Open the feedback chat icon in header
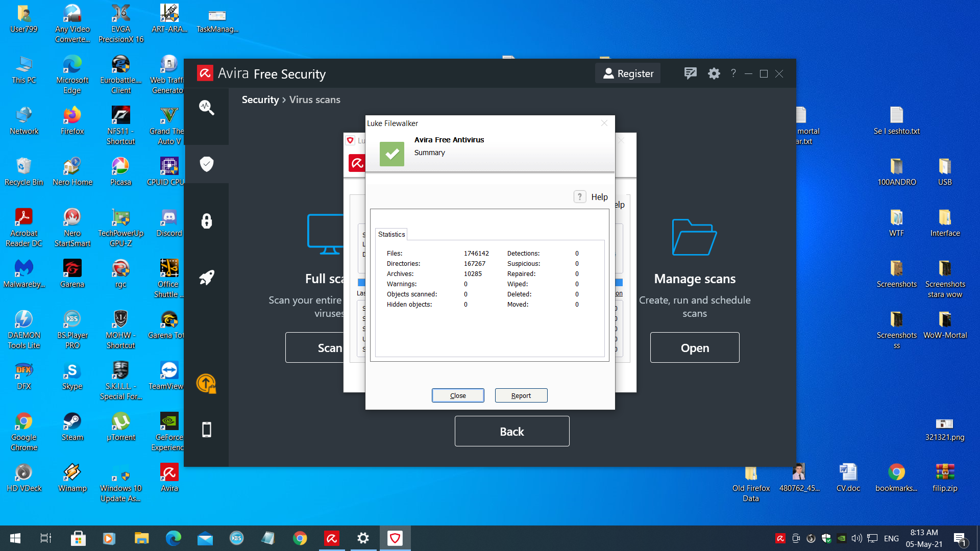The height and width of the screenshot is (551, 980). click(690, 73)
